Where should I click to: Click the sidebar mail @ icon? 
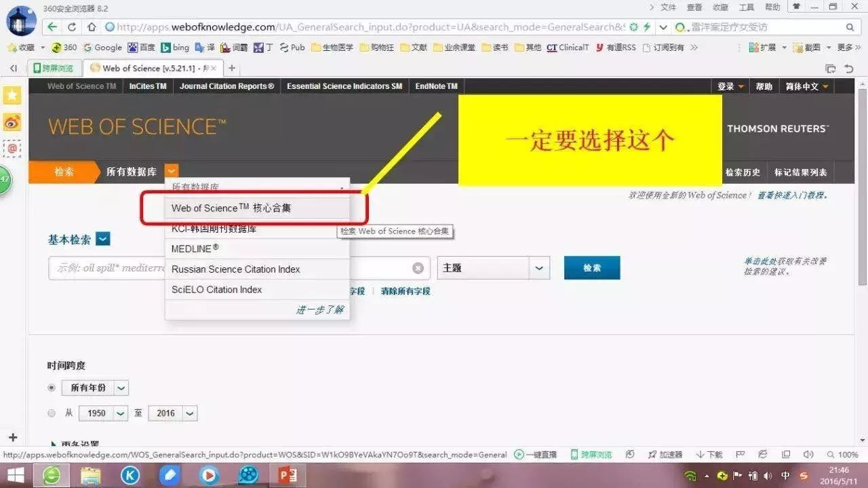click(12, 148)
